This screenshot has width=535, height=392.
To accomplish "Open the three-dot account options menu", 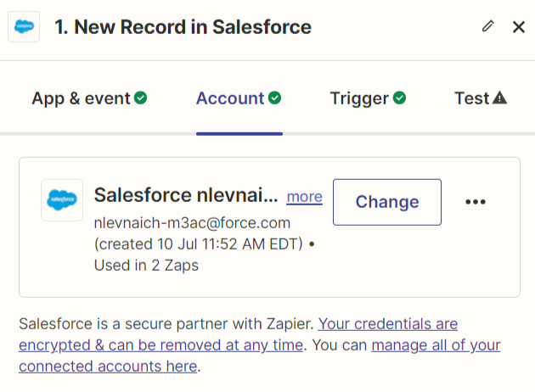I will (476, 202).
